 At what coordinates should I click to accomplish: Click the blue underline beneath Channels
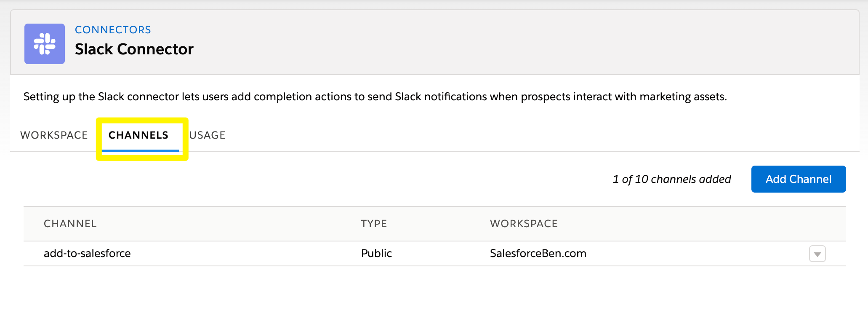coord(140,150)
